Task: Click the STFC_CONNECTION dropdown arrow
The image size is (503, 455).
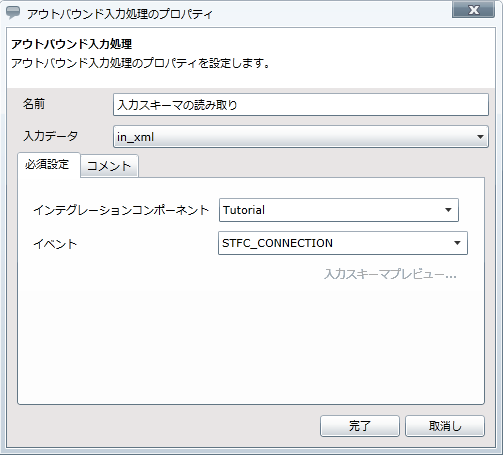Action: click(x=457, y=243)
